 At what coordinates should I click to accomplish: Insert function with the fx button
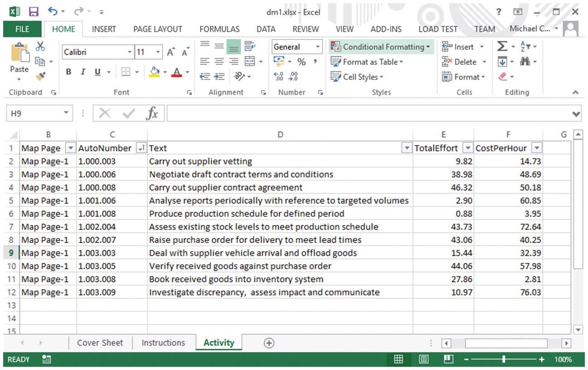point(152,114)
